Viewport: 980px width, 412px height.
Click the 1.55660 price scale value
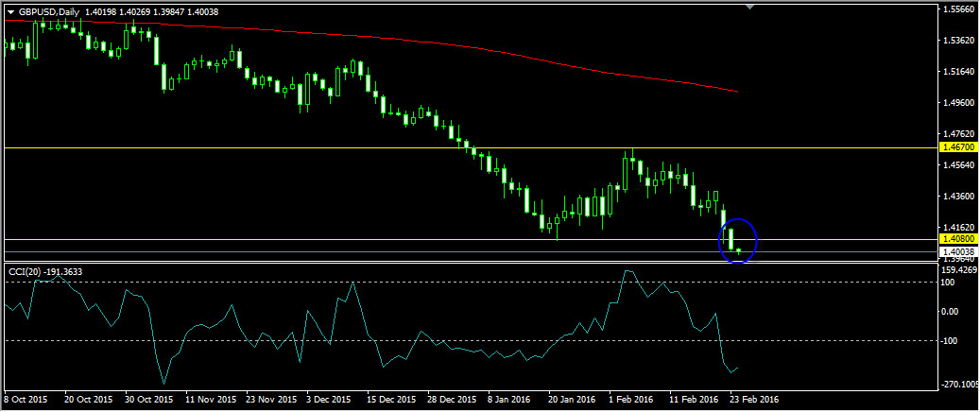tap(958, 9)
